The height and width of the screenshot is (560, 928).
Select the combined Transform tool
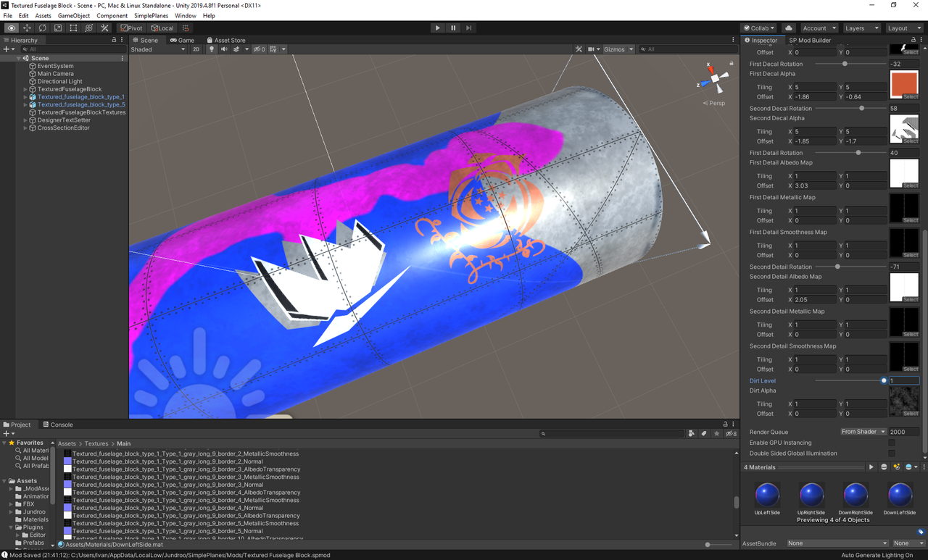click(88, 28)
